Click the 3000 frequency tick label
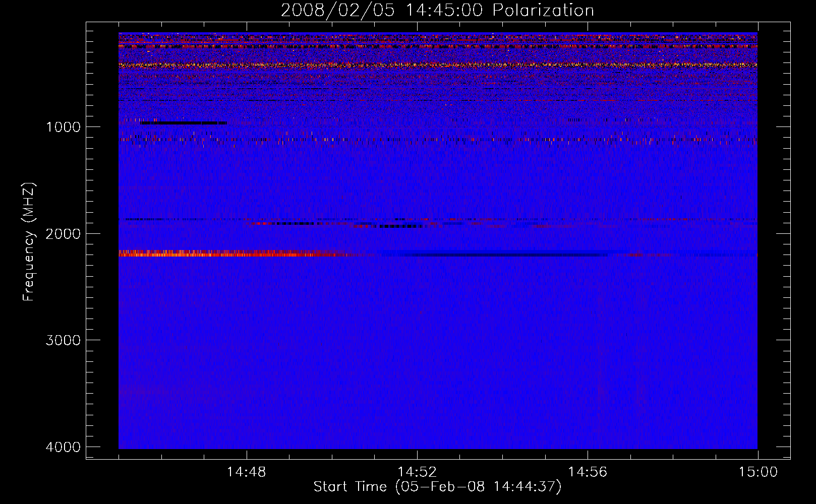This screenshot has width=816, height=504. (x=63, y=340)
